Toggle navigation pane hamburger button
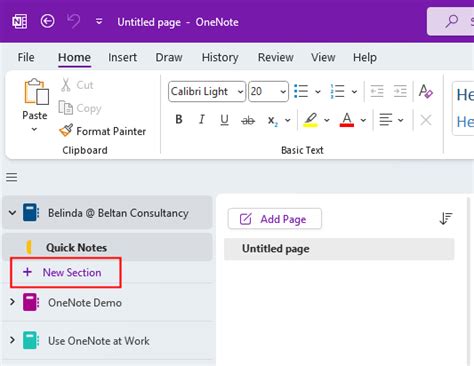Image resolution: width=474 pixels, height=366 pixels. [12, 177]
